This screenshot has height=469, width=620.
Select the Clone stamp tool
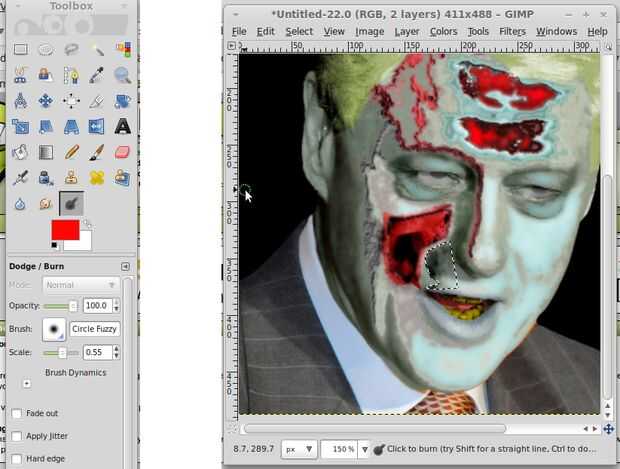pyautogui.click(x=71, y=178)
